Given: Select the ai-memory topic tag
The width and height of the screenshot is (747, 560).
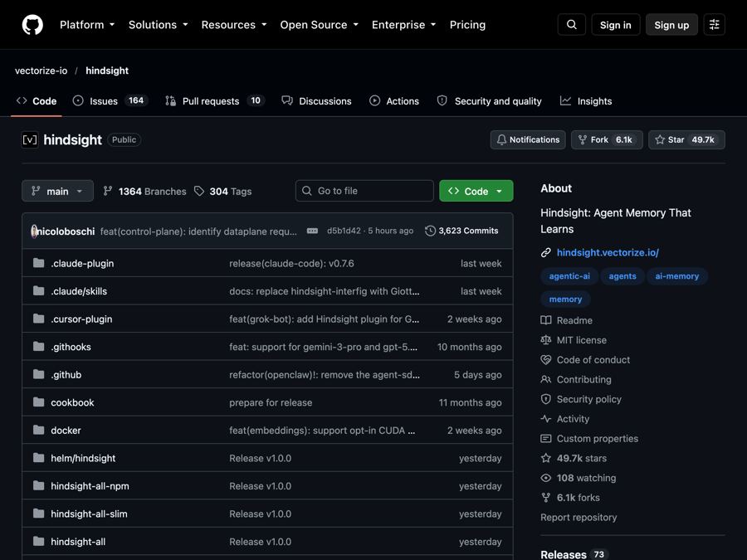Looking at the screenshot, I should click(677, 276).
